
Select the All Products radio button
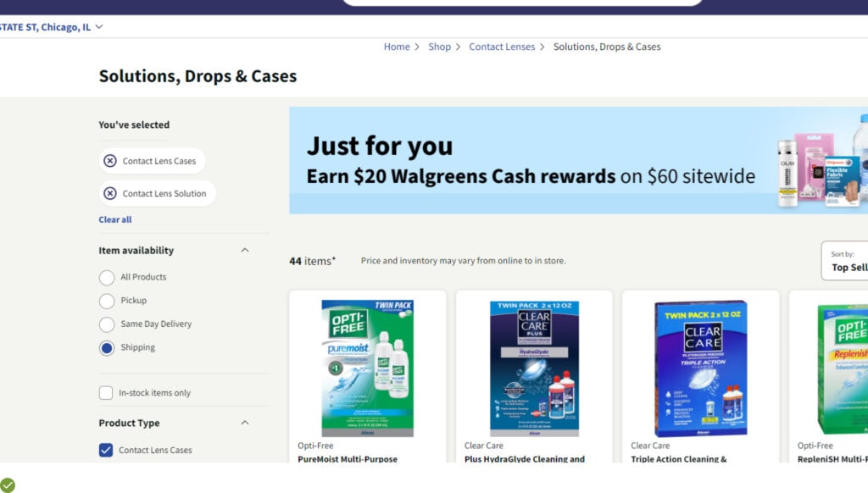107,277
